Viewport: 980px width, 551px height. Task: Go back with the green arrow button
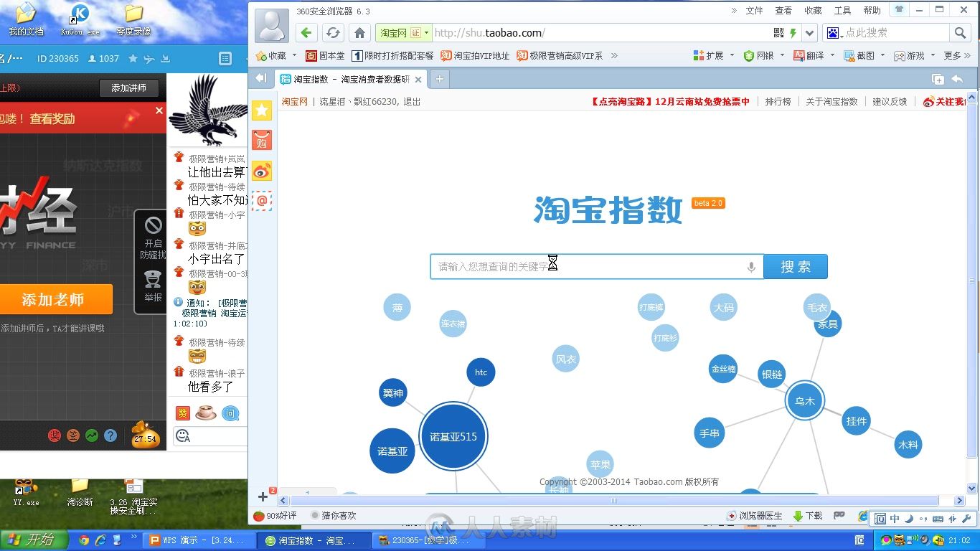point(306,33)
